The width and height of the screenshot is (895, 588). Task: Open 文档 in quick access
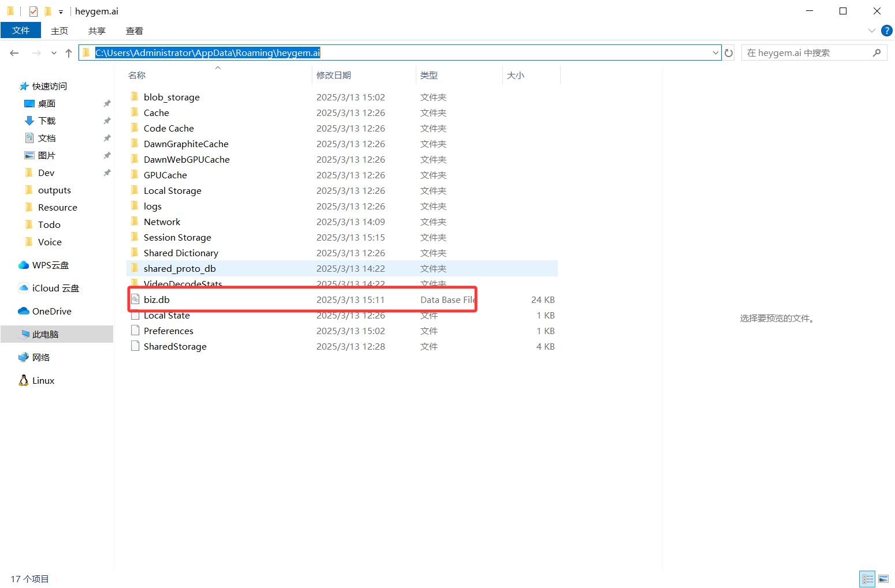[47, 138]
